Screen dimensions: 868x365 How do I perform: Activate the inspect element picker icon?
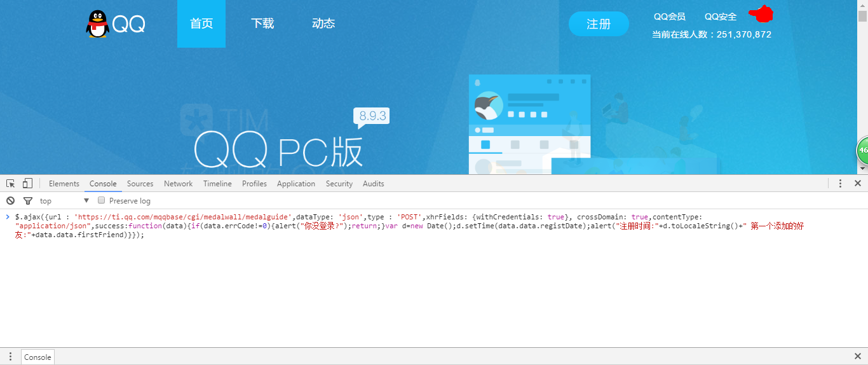[11, 183]
